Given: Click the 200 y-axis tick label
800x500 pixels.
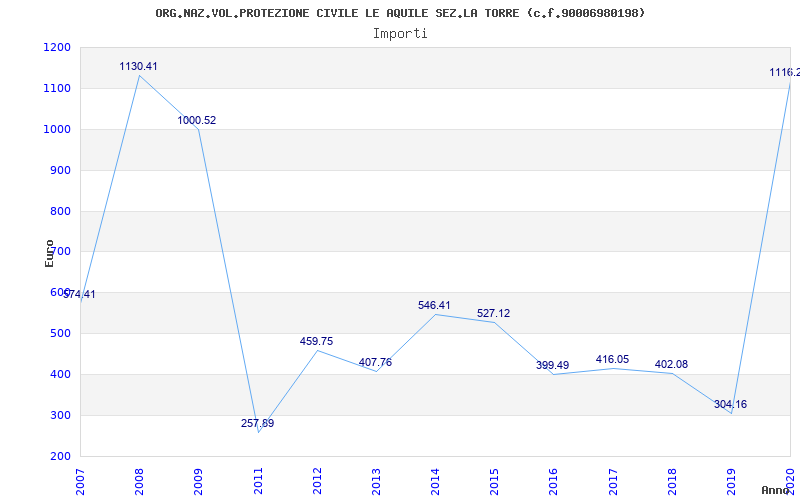Looking at the screenshot, I should pos(60,456).
